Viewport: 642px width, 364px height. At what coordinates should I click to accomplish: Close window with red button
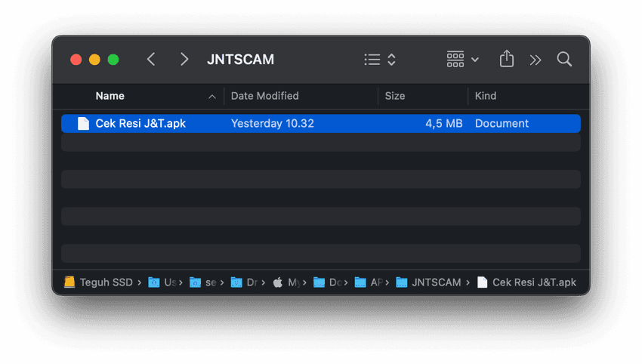click(x=76, y=60)
